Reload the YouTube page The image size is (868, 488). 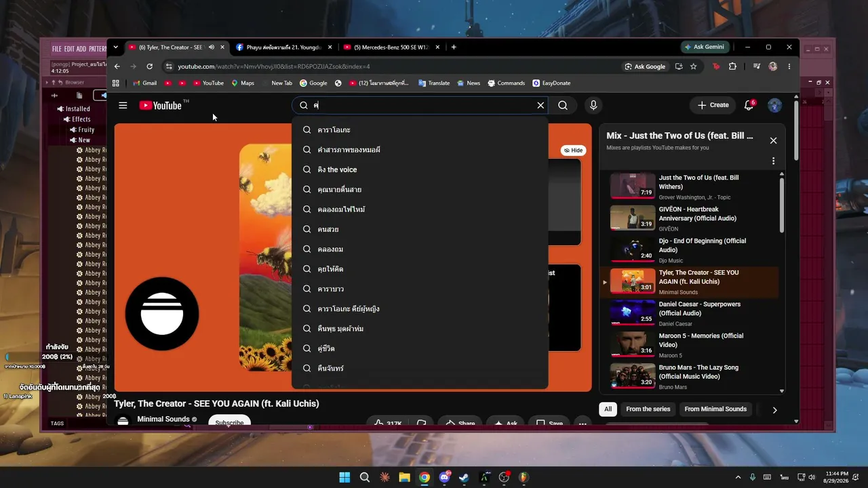150,66
